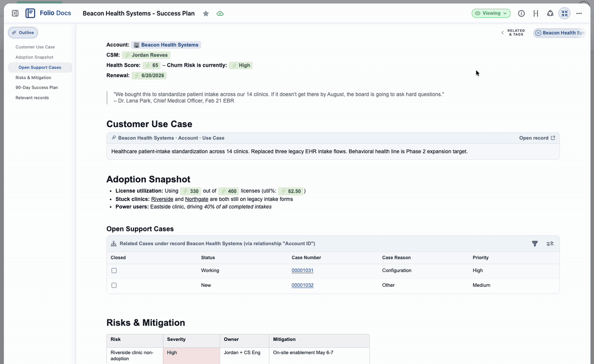Select Open Support Cases in outline
Viewport: 594px width, 364px height.
pyautogui.click(x=40, y=67)
